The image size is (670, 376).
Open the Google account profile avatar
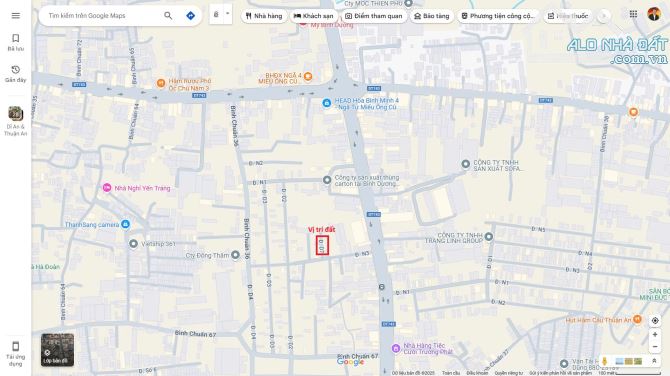(653, 14)
